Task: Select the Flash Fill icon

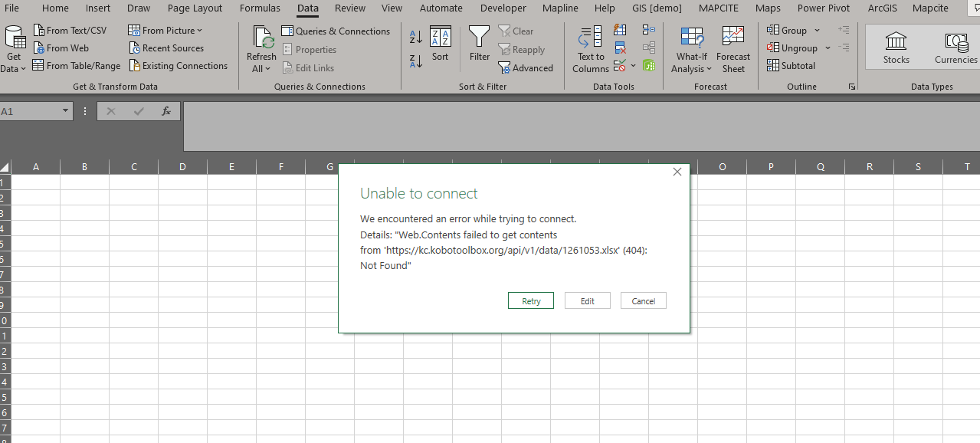Action: [620, 30]
